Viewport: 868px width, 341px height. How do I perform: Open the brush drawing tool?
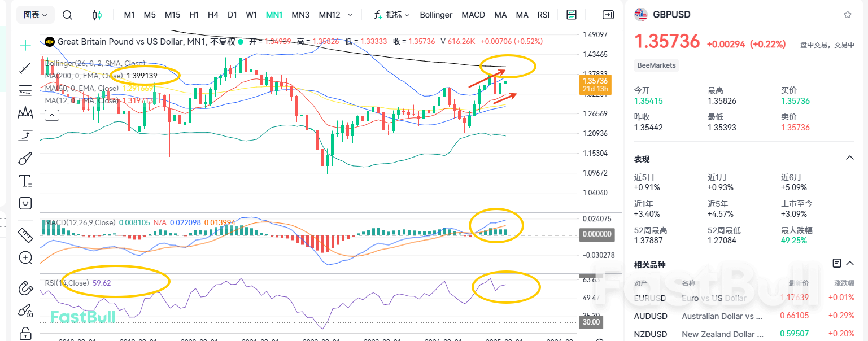click(x=25, y=158)
